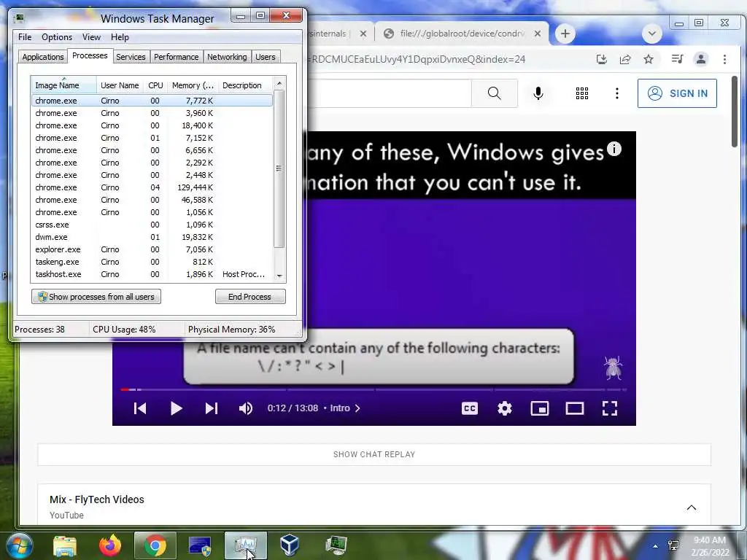Switch to the Services tab
The width and height of the screenshot is (747, 560).
(131, 57)
